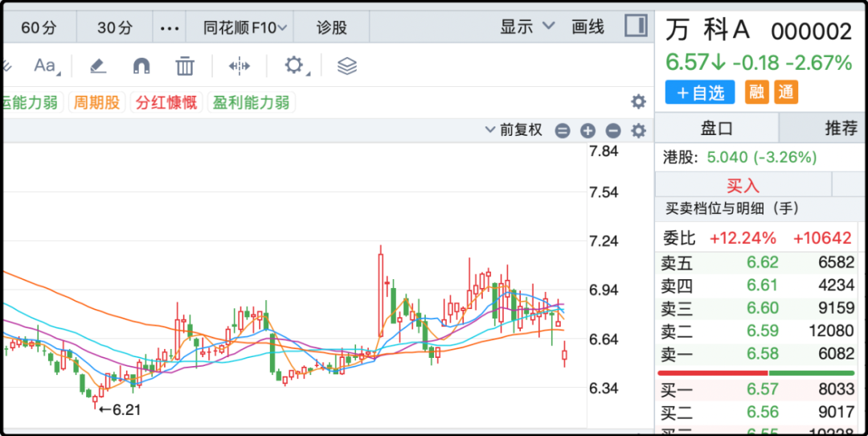Add stock via +自选 button

[700, 93]
